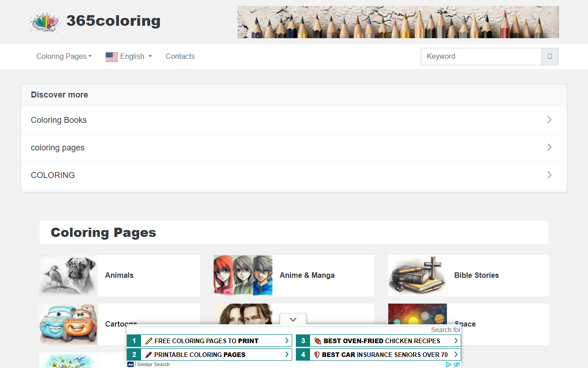
Task: Open ad 'Free Coloring Pages to Print'
Action: (209, 341)
